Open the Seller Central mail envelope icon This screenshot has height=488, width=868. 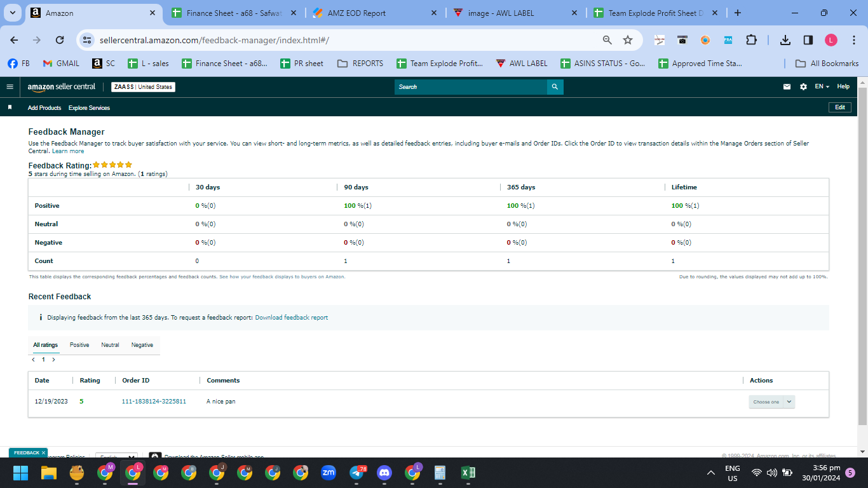787,86
